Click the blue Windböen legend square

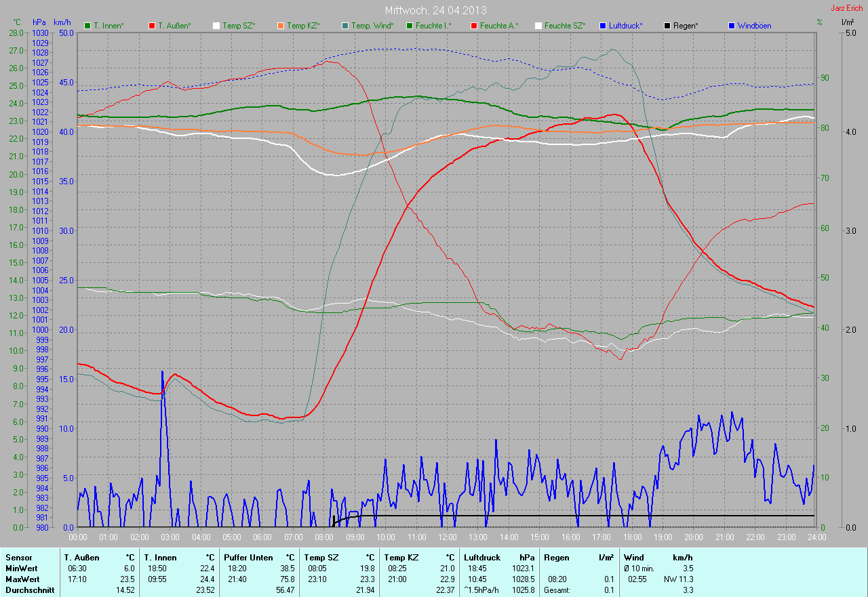click(x=732, y=26)
